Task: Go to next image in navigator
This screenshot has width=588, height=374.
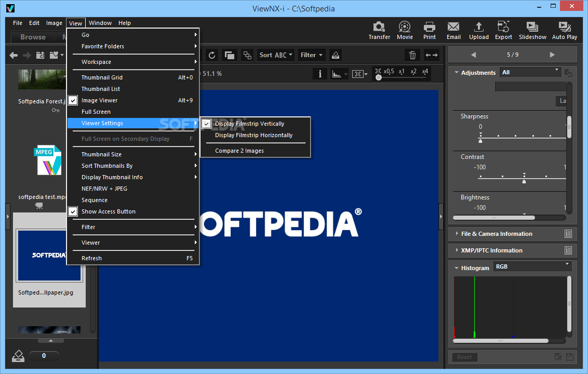Action: click(552, 55)
